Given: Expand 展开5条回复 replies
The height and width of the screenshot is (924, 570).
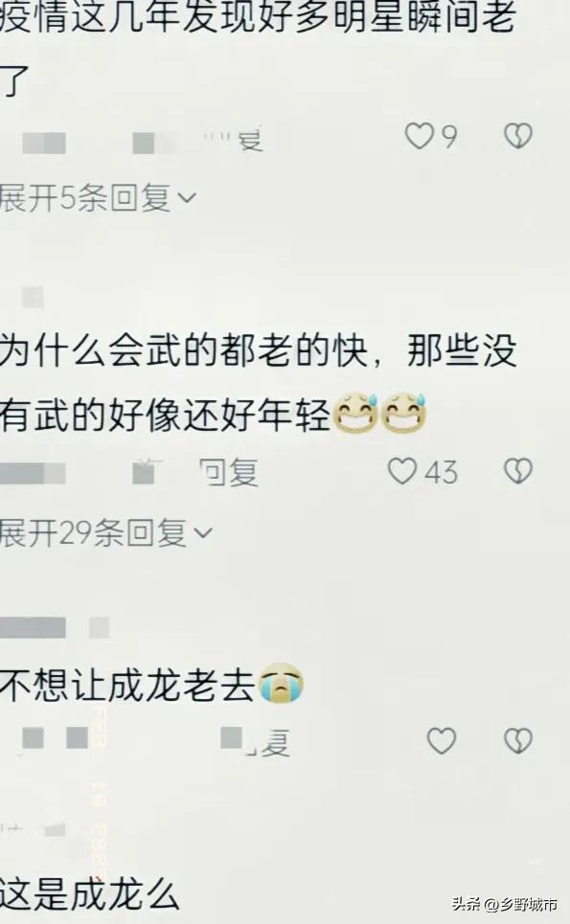Looking at the screenshot, I should (x=97, y=197).
